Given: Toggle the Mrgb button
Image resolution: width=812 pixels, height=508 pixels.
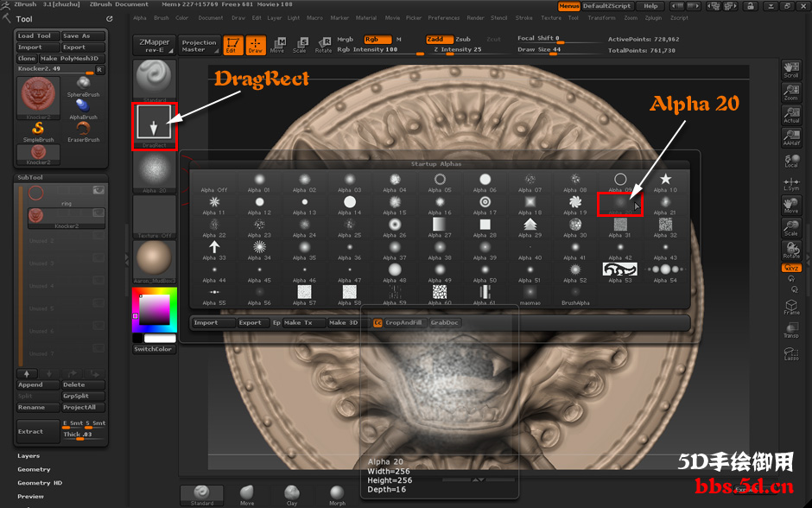Looking at the screenshot, I should click(345, 40).
